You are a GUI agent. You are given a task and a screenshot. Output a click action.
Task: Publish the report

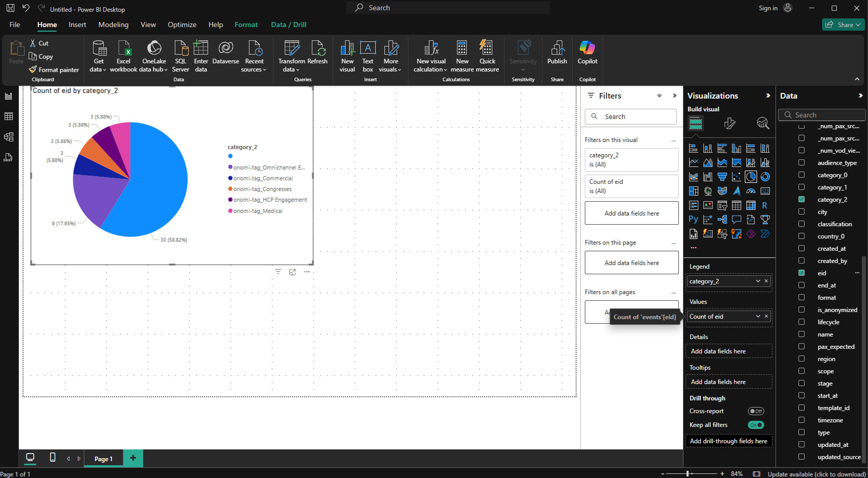coord(557,53)
